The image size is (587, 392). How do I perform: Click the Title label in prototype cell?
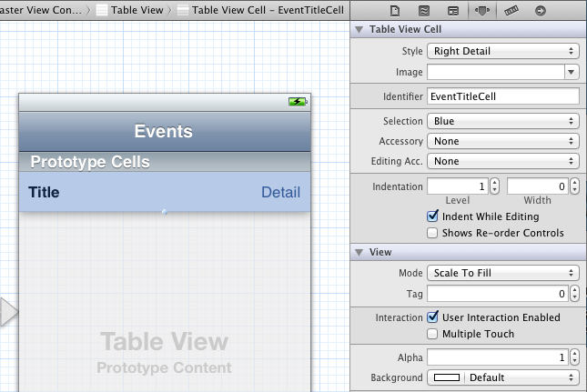pos(45,193)
